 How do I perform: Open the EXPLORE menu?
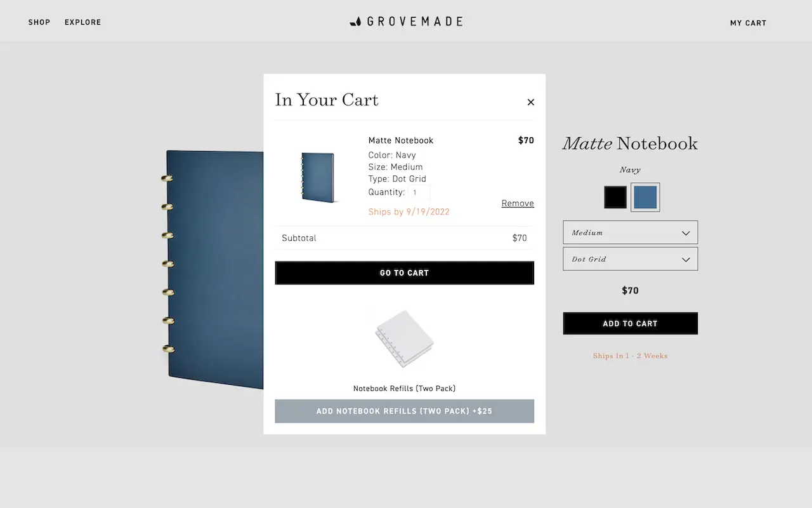[82, 22]
